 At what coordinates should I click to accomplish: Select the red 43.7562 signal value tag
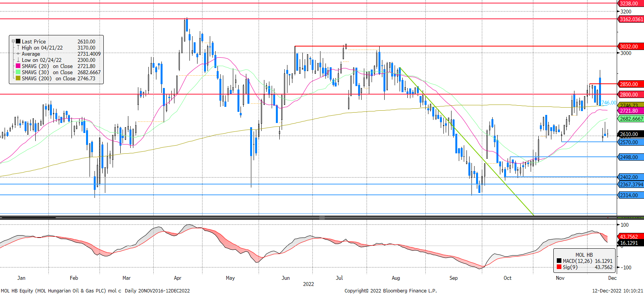tap(630, 237)
